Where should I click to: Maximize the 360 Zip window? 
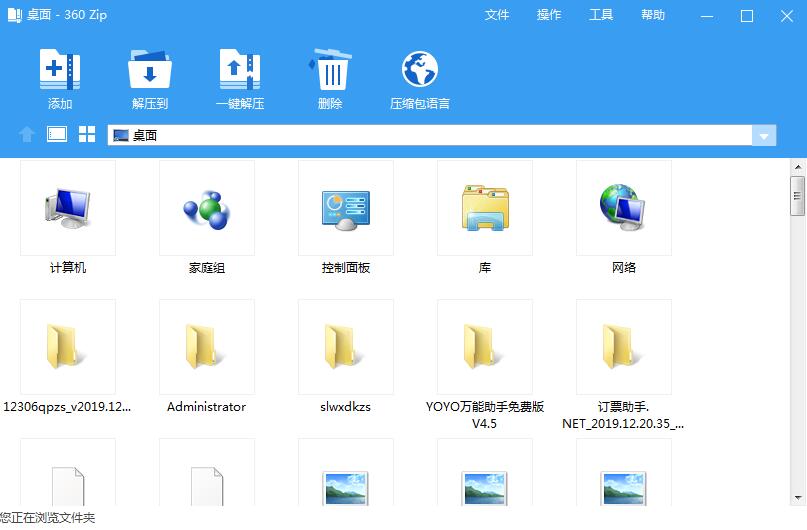tap(747, 16)
